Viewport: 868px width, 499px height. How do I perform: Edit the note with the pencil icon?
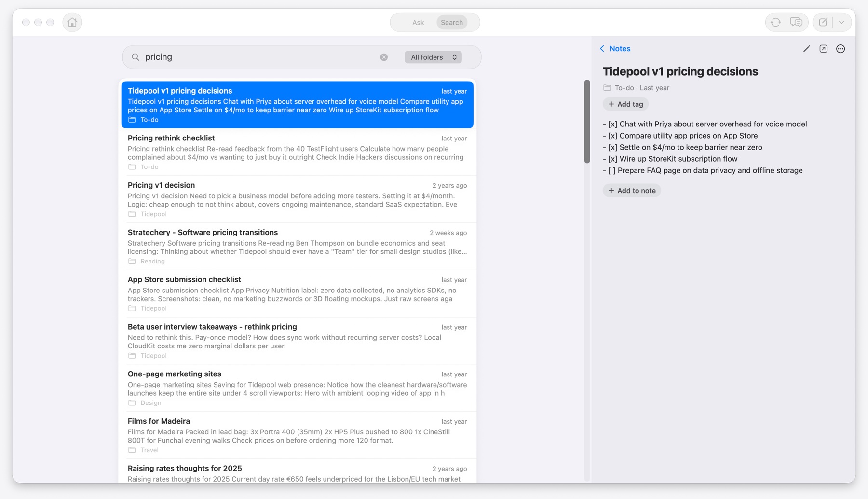click(x=806, y=49)
